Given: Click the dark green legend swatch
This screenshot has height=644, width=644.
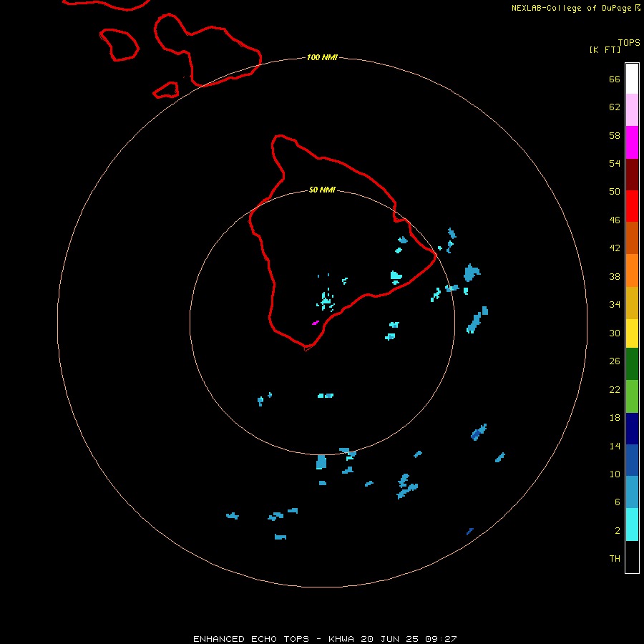Looking at the screenshot, I should click(x=632, y=364).
